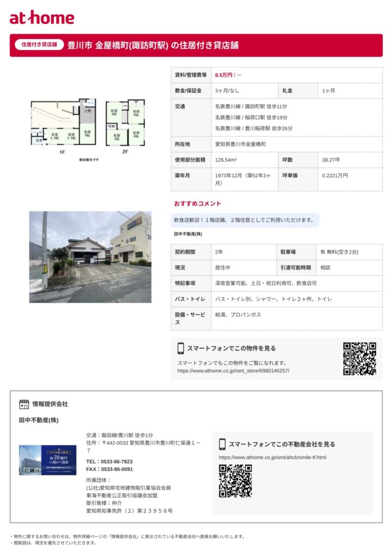The height and width of the screenshot is (555, 392).
Task: Click the TEL number 0533-86-7823
Action: [x=109, y=461]
